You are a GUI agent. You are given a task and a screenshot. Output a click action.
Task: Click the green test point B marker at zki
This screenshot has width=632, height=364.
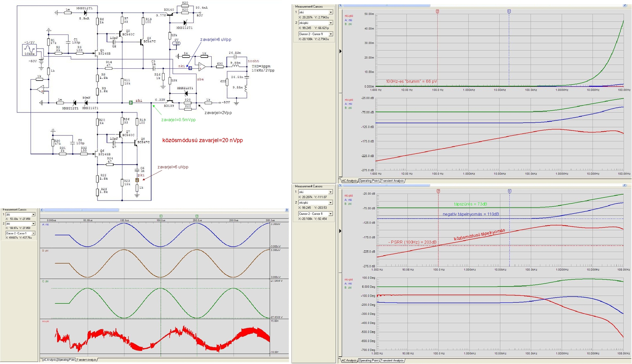131,103
